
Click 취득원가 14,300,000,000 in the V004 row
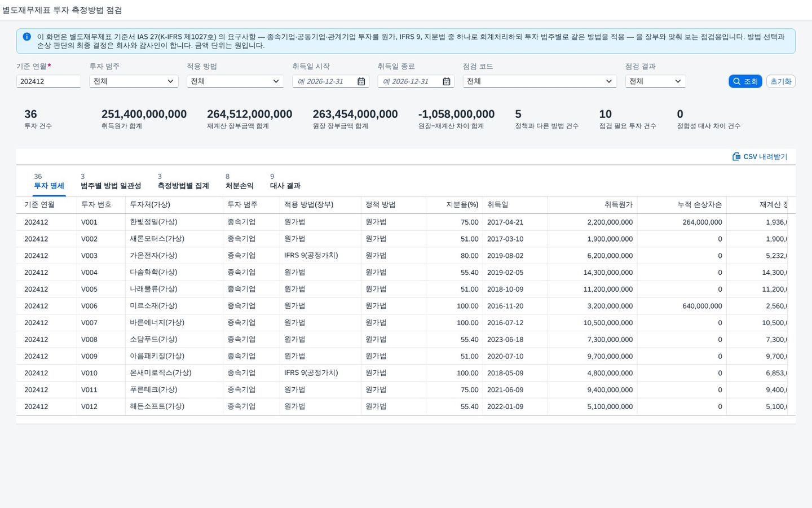point(608,273)
